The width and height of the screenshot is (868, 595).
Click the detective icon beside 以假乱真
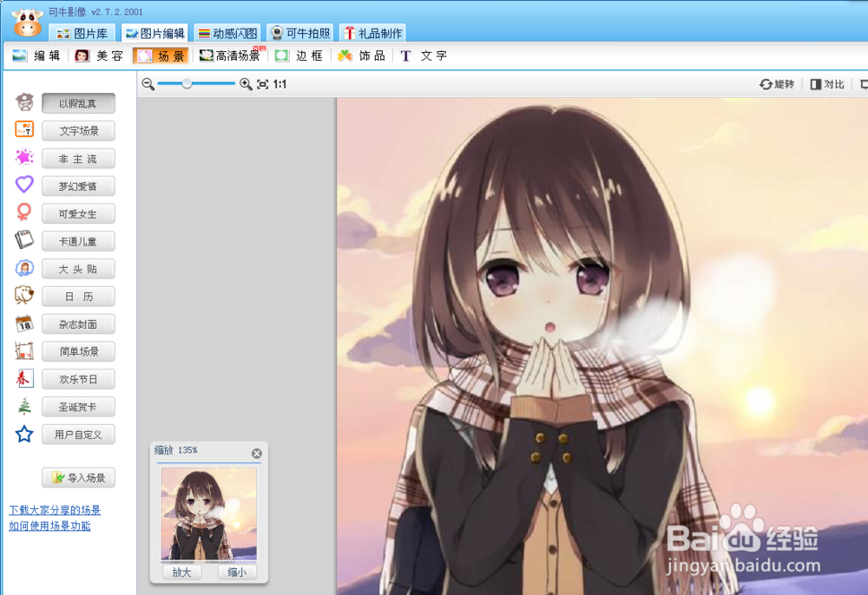coord(24,102)
